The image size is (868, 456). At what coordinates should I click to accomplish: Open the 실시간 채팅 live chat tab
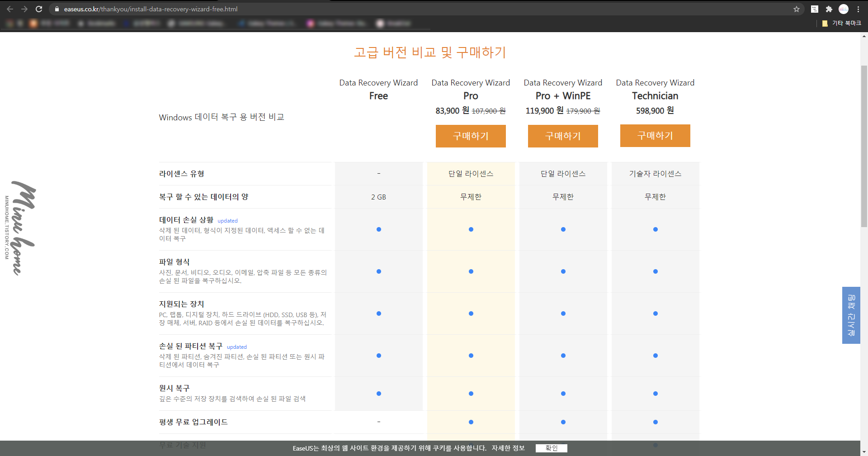pos(851,315)
